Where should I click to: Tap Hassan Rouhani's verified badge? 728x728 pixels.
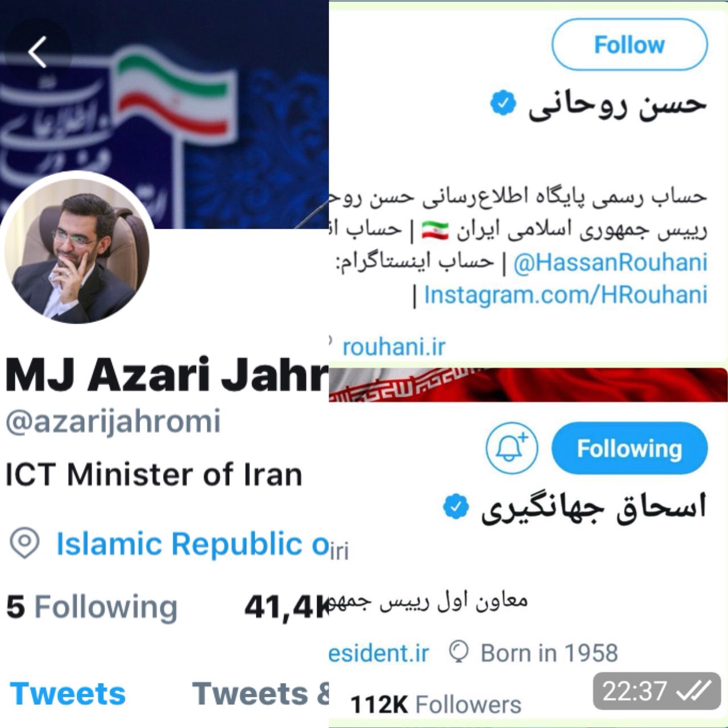503,104
